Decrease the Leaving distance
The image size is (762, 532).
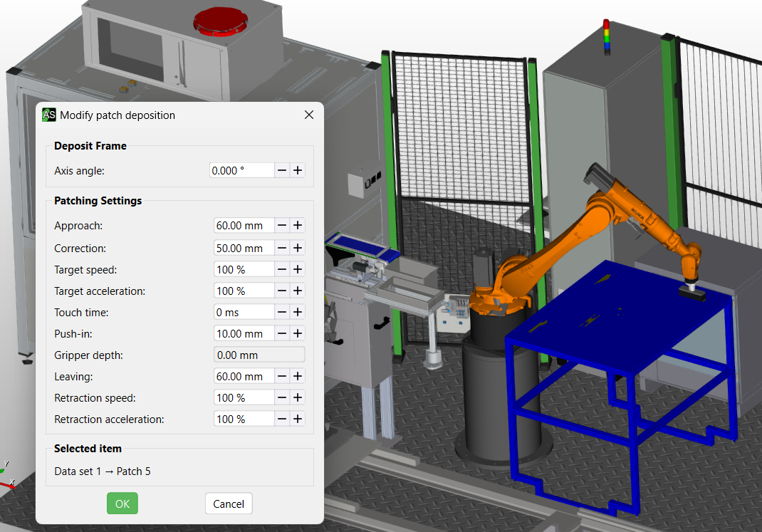click(x=282, y=376)
